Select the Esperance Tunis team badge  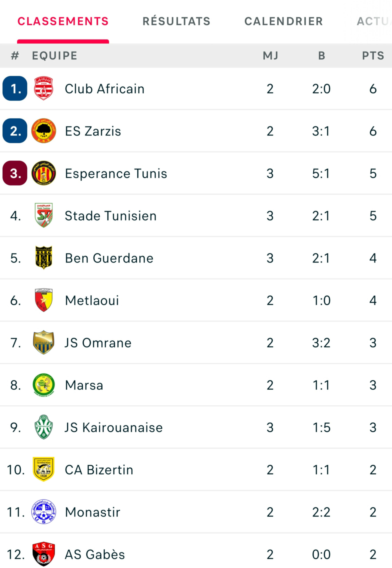tap(43, 173)
